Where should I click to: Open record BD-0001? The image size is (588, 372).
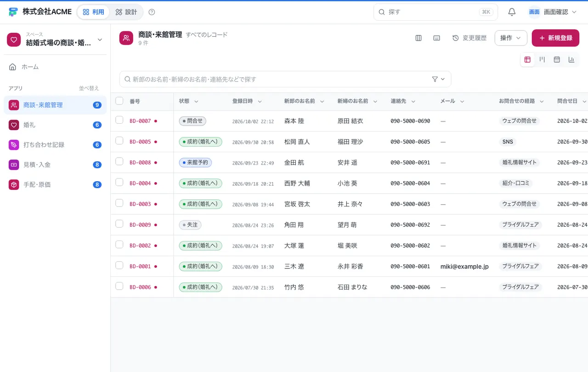[x=140, y=266]
